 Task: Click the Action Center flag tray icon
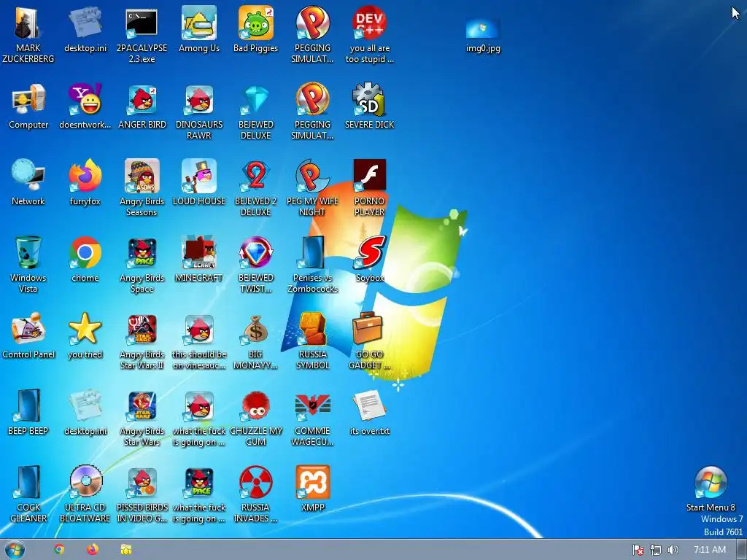(x=638, y=550)
